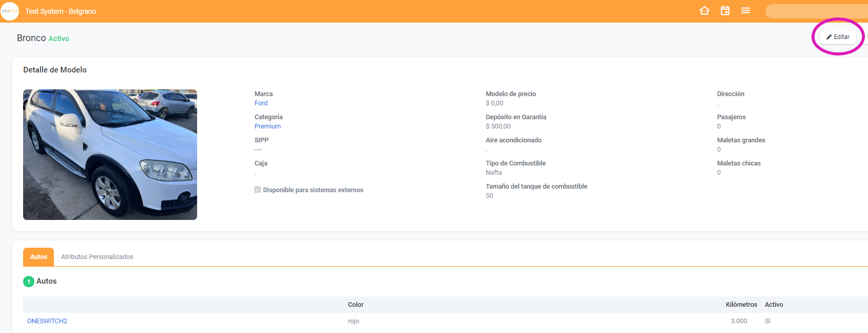Open the hamburger menu icon

click(745, 11)
